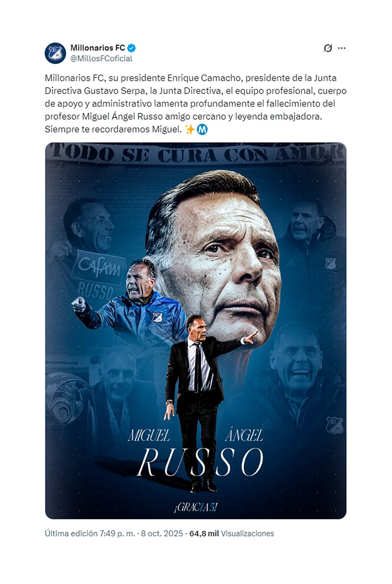Click the TODO SE CURA CON AMOR banner

click(196, 153)
